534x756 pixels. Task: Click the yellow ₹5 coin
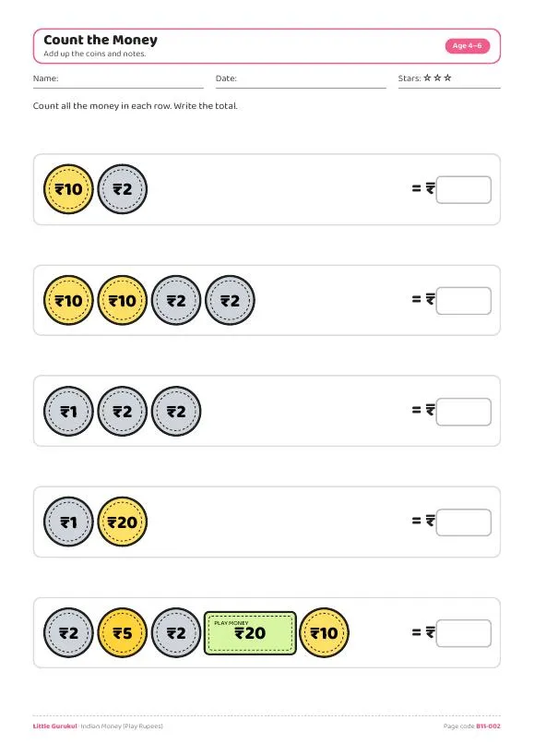[x=123, y=633]
